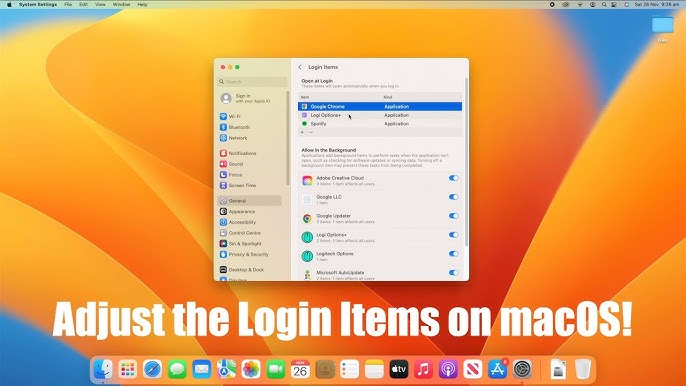Open Messages from the Dock
The image size is (686, 386).
(x=177, y=369)
